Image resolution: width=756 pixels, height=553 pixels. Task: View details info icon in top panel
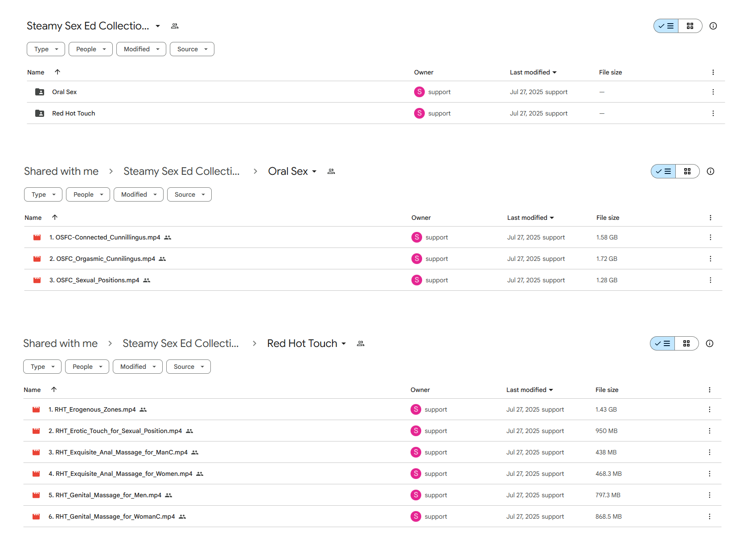coord(713,26)
